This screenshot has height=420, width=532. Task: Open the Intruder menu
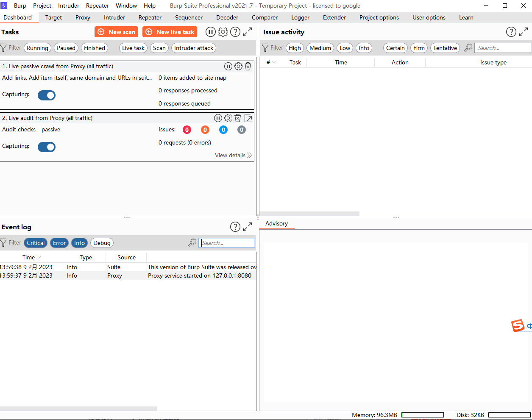(x=68, y=6)
